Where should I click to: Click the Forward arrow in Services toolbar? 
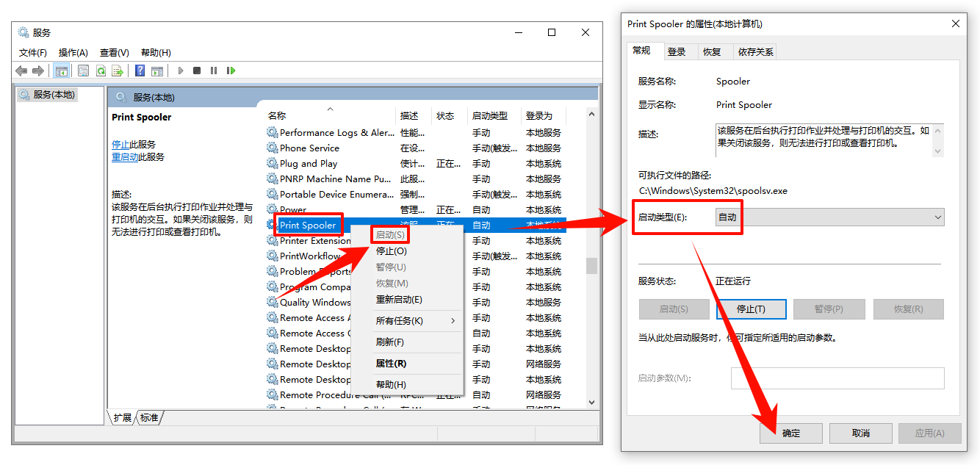38,71
